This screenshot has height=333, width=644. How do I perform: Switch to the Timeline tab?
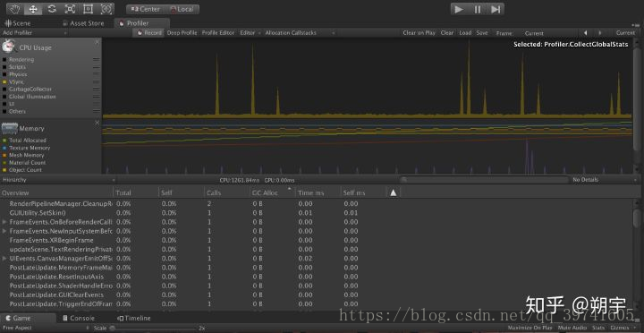[134, 318]
